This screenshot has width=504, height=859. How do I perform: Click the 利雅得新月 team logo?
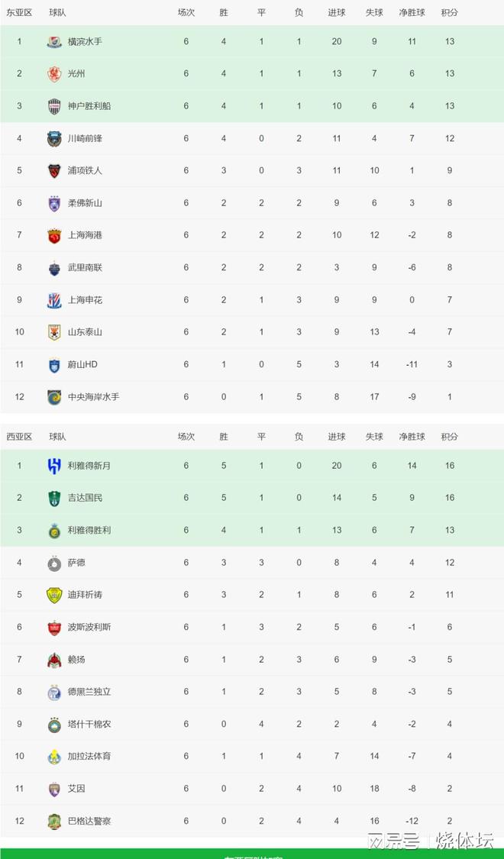coord(54,466)
